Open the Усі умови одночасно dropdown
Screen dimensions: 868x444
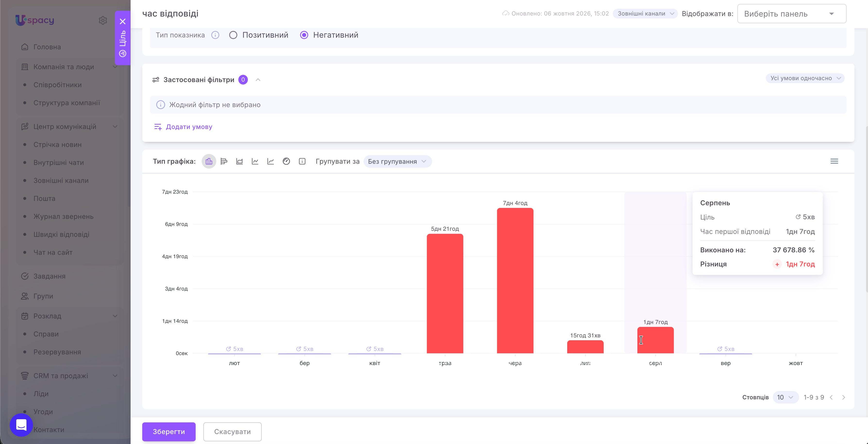point(805,78)
